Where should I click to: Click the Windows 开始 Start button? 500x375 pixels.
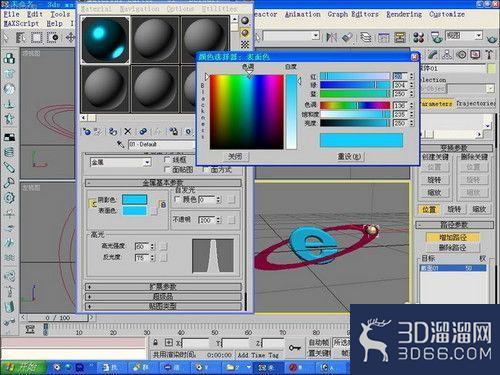23,368
